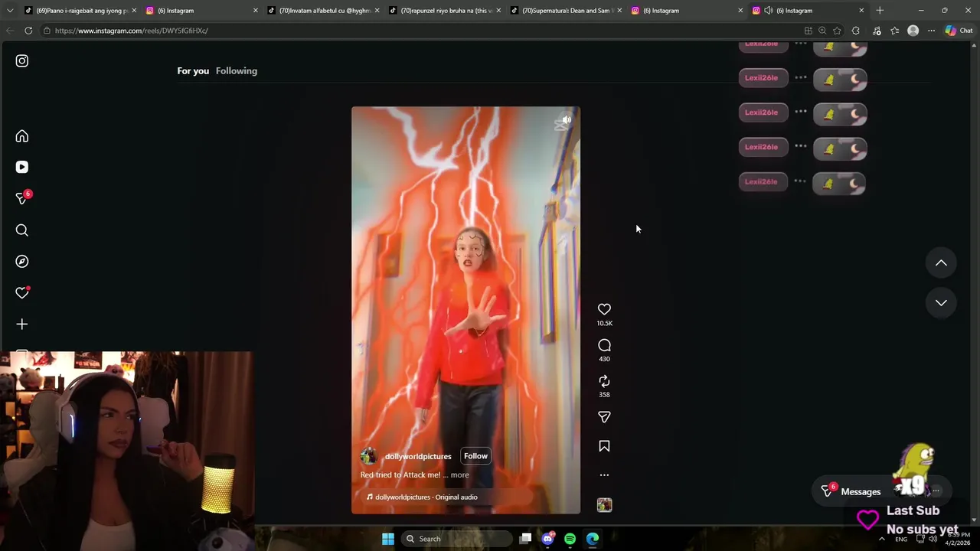The width and height of the screenshot is (980, 551).
Task: Open the browser tab search chevron
Action: pos(10,11)
